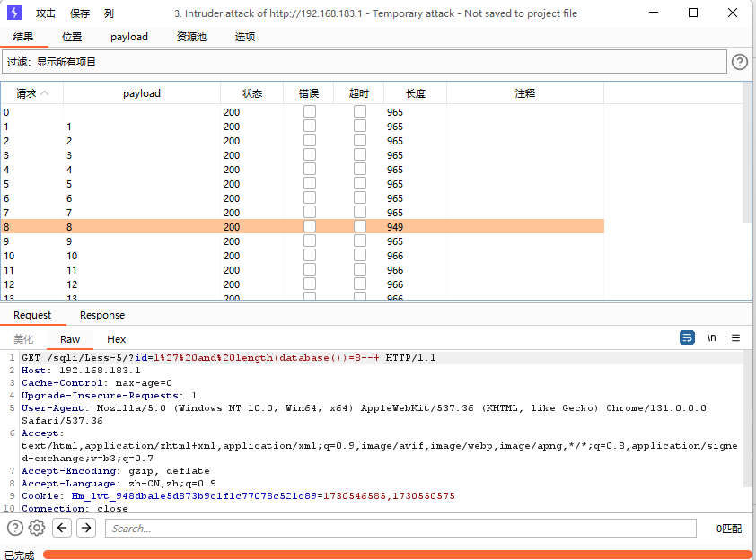Select result row with payload 2
The image size is (756, 560).
[303, 141]
